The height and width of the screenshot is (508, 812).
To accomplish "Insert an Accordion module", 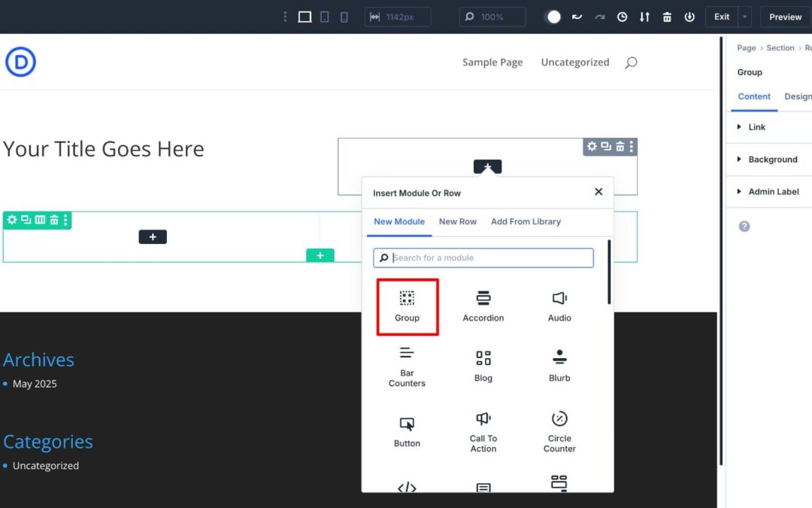I will pyautogui.click(x=483, y=306).
